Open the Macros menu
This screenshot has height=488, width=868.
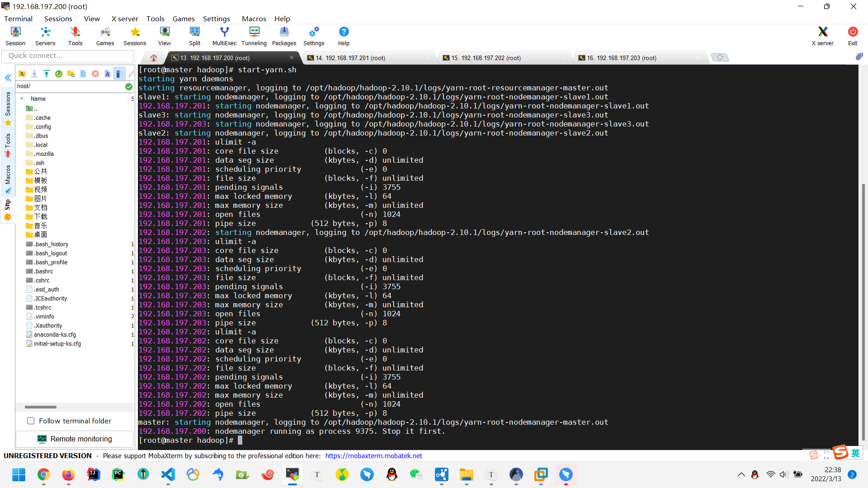(254, 19)
